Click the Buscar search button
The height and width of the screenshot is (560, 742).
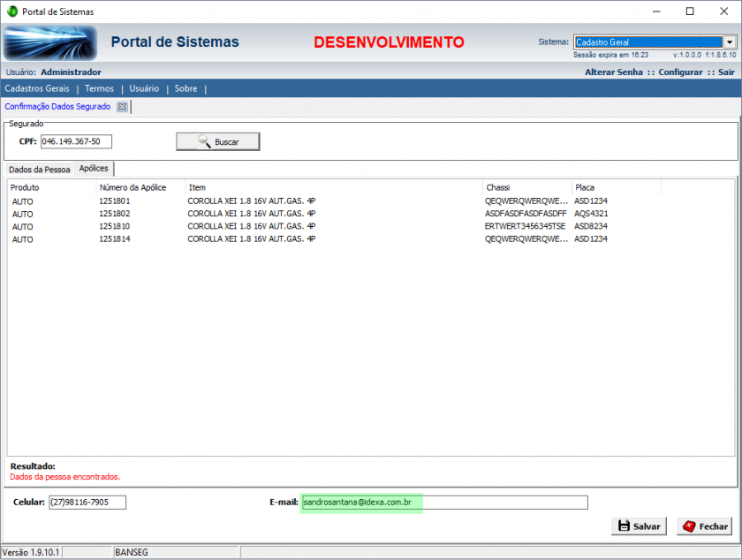[x=217, y=141]
